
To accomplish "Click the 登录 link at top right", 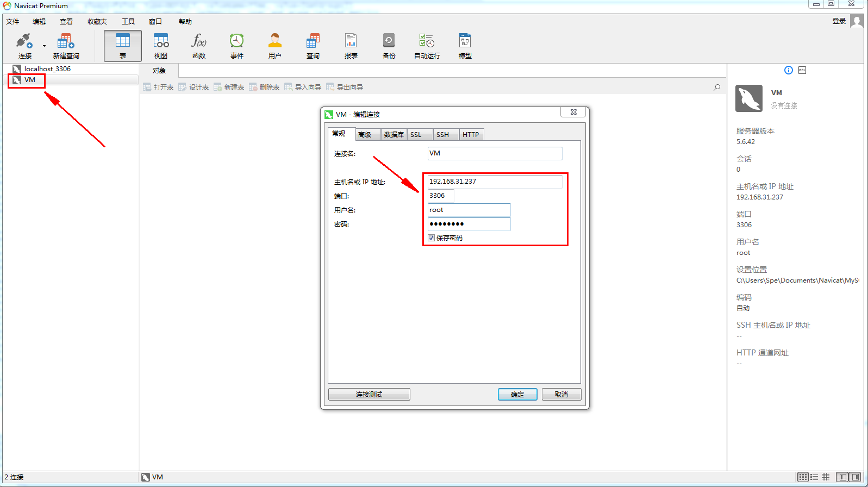I will (839, 21).
